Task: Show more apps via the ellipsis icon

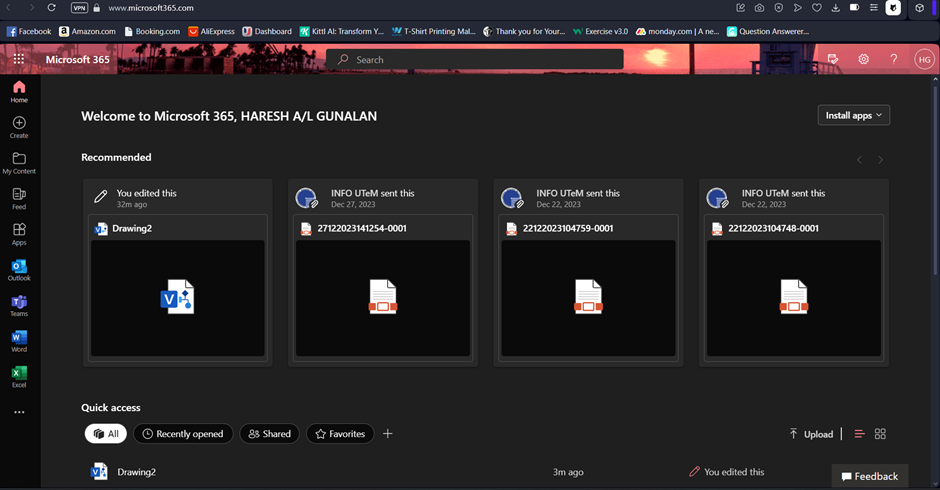Action: 19,412
